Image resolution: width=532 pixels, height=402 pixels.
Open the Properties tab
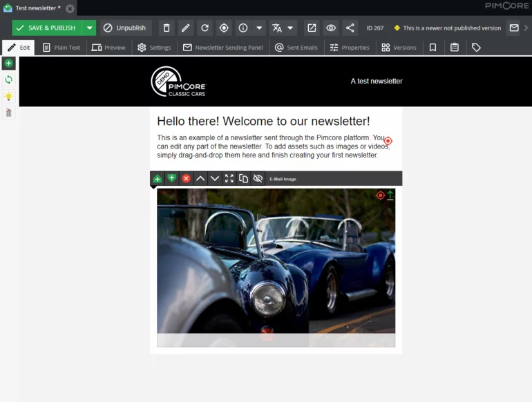pos(350,48)
